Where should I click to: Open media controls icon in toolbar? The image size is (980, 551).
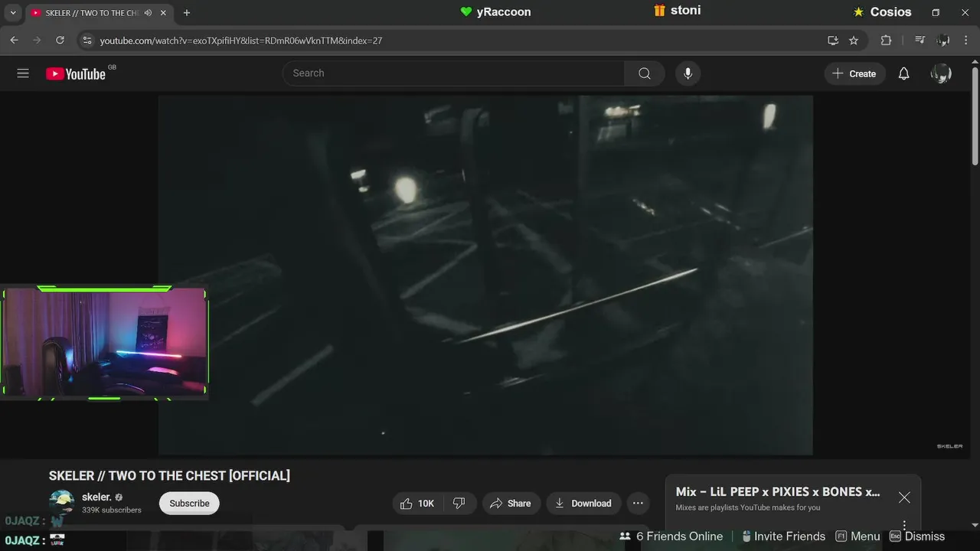920,41
